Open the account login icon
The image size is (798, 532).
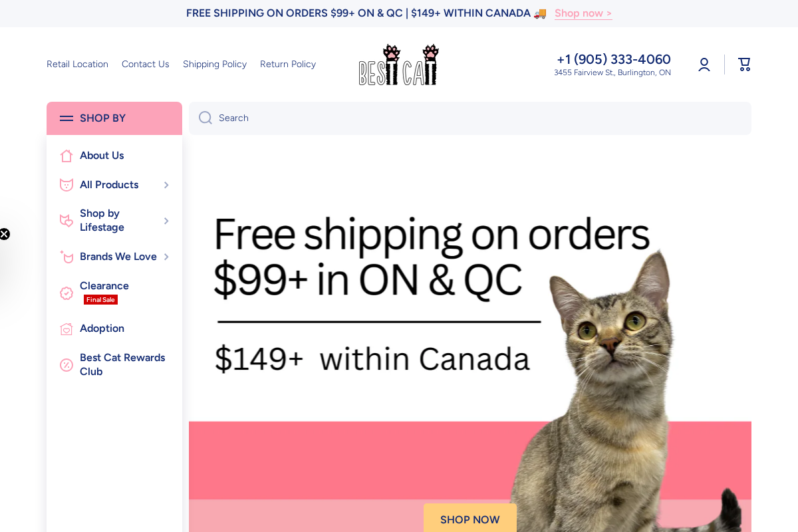point(704,64)
